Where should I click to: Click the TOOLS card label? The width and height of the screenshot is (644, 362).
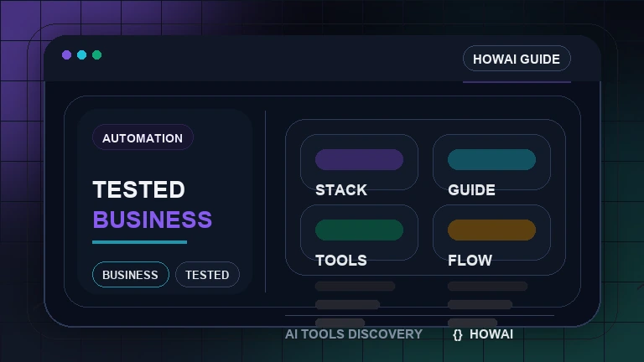point(340,261)
